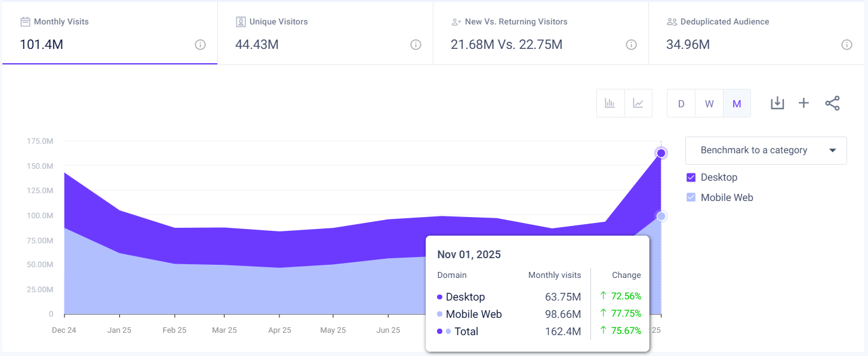The width and height of the screenshot is (868, 356).
Task: Switch the chart to bar chart view
Action: (610, 103)
